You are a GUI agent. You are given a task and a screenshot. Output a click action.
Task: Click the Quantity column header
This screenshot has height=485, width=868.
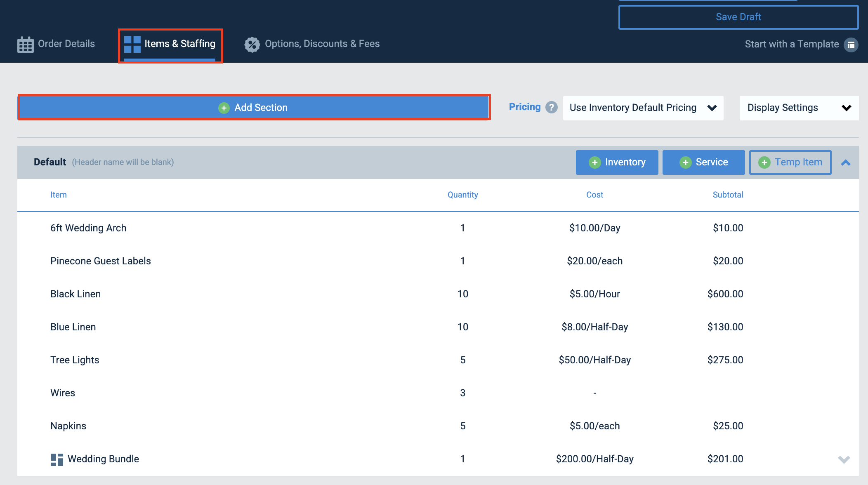[x=462, y=195]
